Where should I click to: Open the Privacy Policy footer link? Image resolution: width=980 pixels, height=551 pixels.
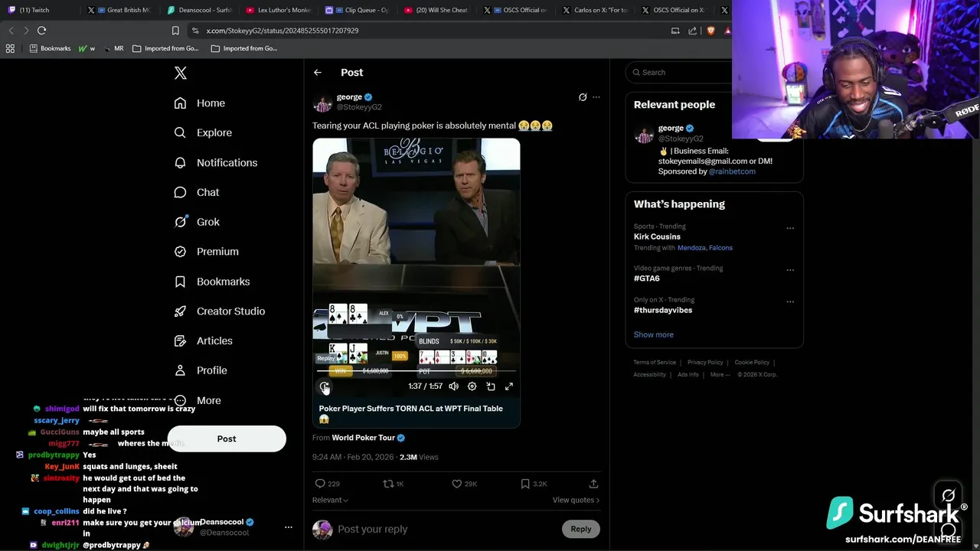click(705, 362)
